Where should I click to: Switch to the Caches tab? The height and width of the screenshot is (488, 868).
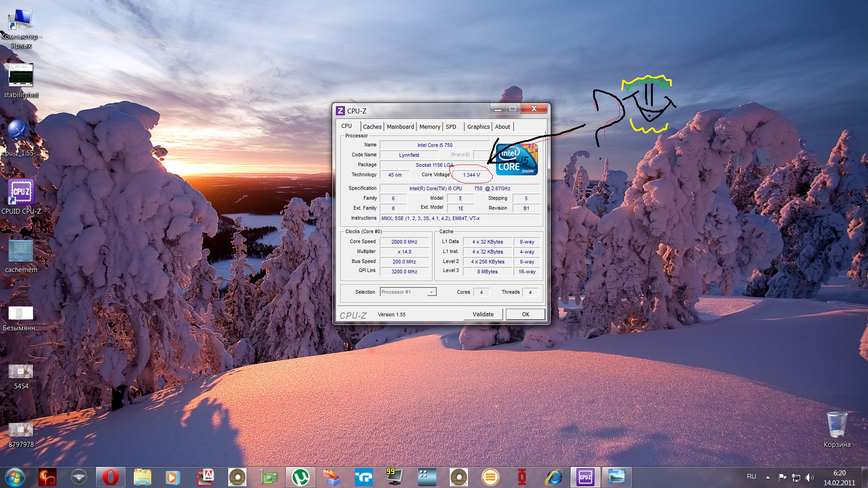tap(372, 127)
